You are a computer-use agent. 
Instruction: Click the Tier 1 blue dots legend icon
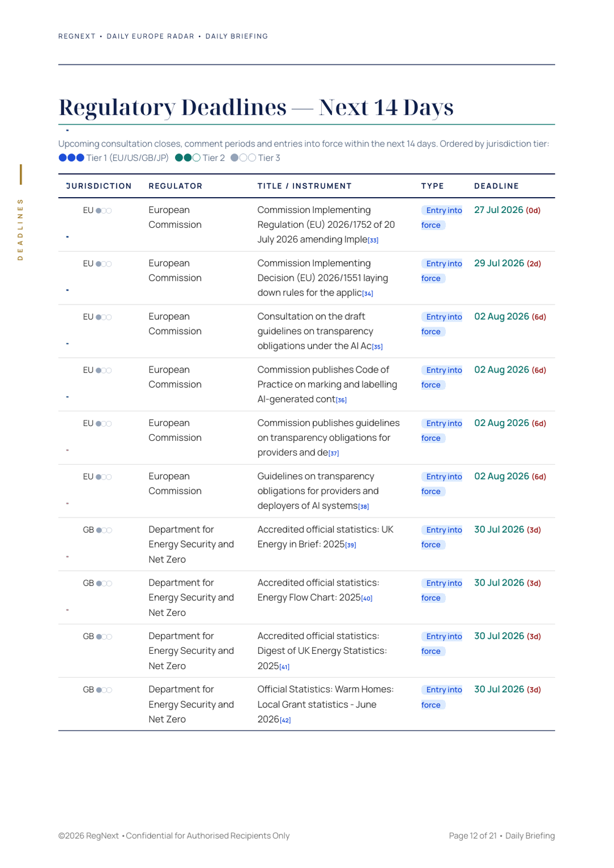[x=72, y=158]
